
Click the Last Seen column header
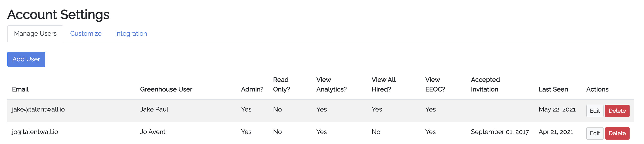point(553,89)
